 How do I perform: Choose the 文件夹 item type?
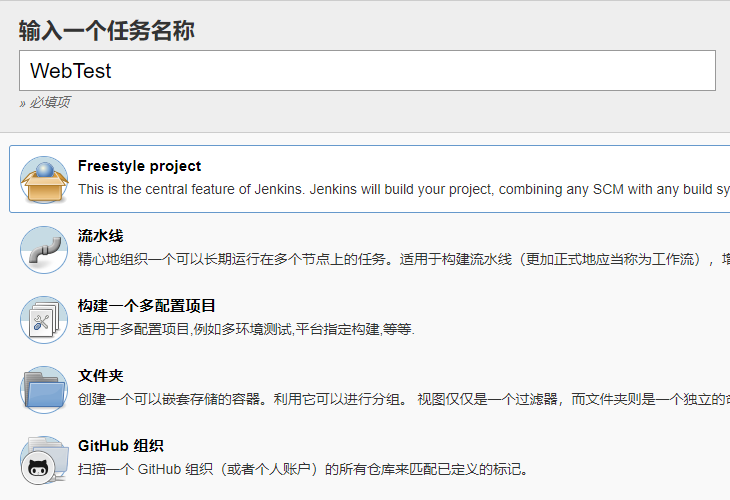(x=101, y=376)
